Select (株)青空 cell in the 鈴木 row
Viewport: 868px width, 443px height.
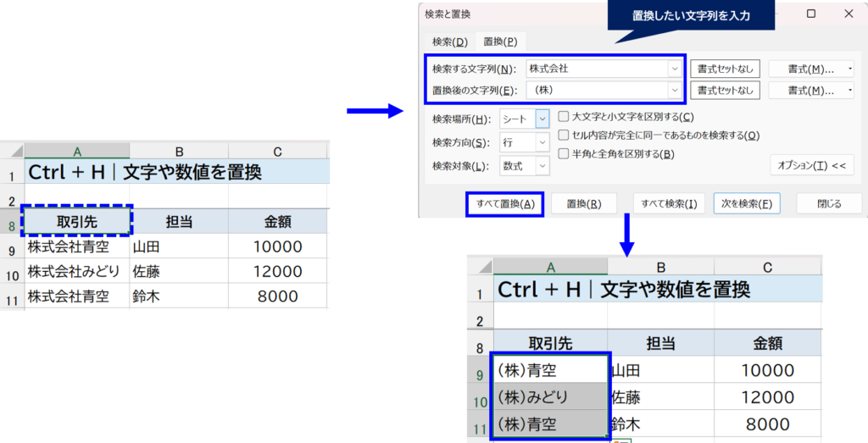550,424
